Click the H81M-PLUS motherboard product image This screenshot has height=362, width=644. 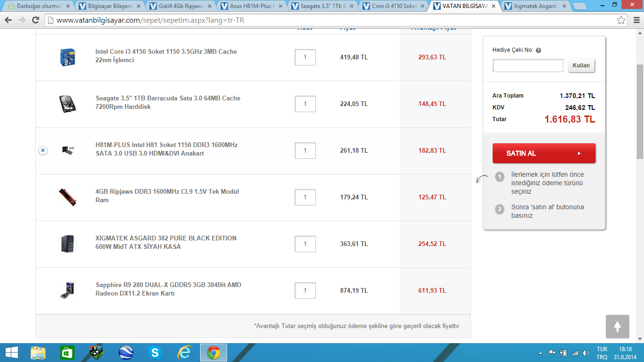point(68,150)
